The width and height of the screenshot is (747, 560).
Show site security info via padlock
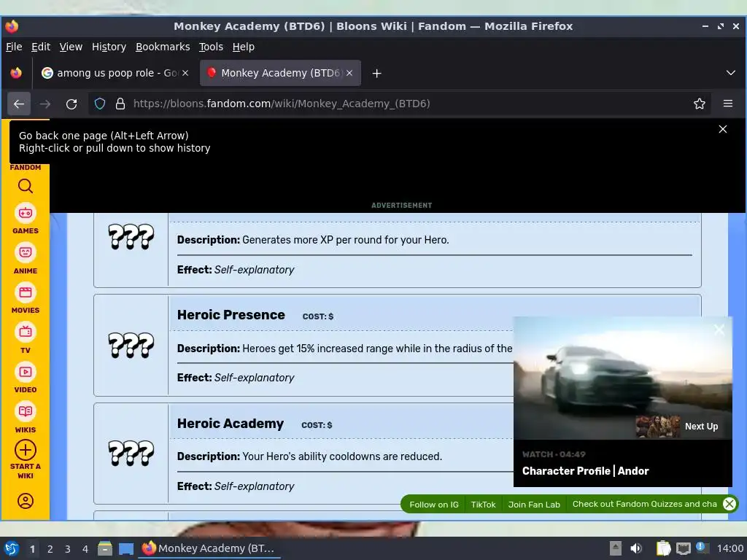120,104
